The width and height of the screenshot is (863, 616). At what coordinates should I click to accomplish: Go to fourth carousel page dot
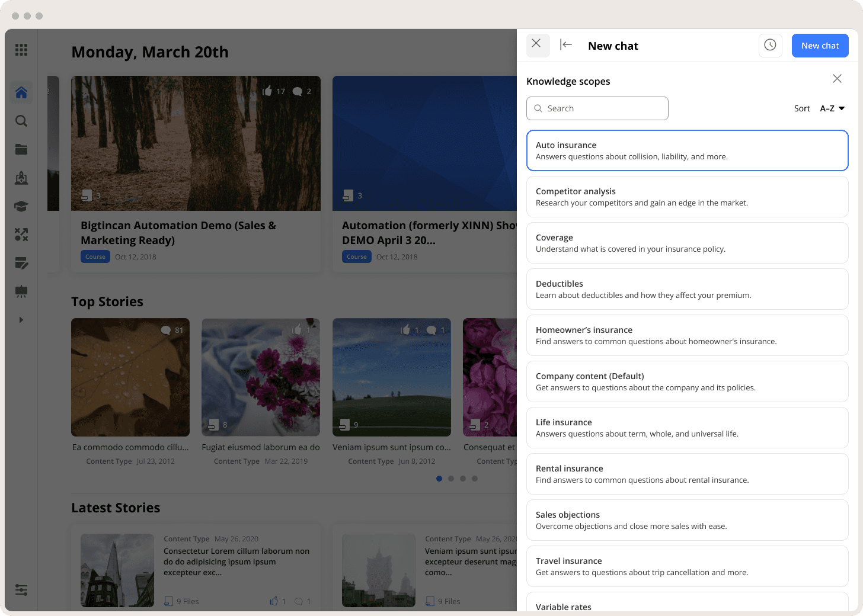[475, 479]
